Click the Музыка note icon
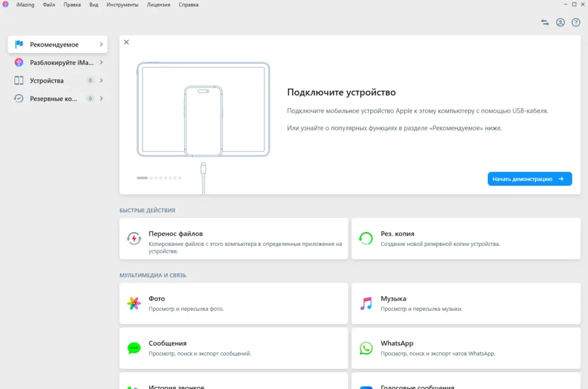Image resolution: width=588 pixels, height=389 pixels. tap(366, 303)
